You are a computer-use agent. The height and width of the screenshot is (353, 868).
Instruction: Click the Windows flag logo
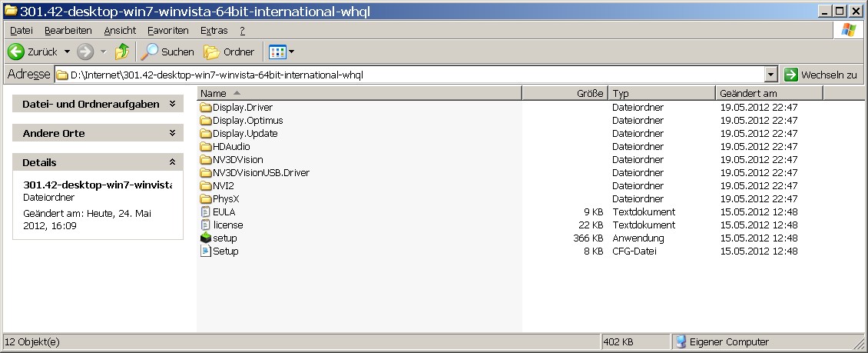point(849,30)
